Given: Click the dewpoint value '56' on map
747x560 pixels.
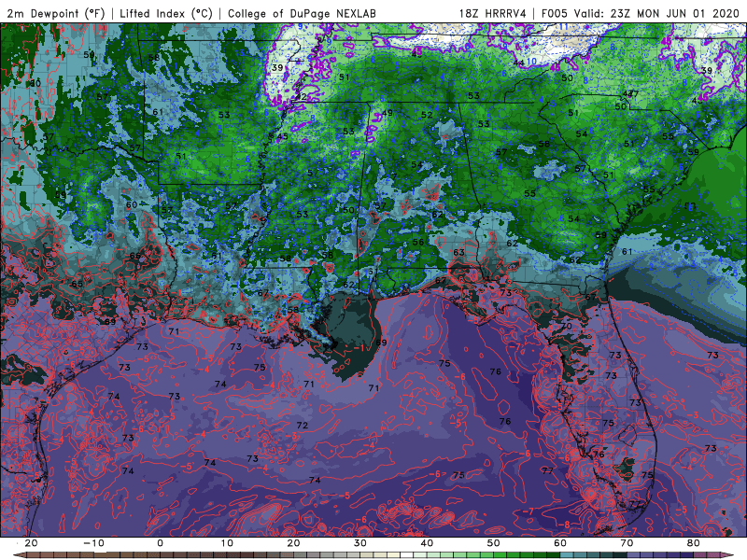Looking at the screenshot, I should (418, 243).
